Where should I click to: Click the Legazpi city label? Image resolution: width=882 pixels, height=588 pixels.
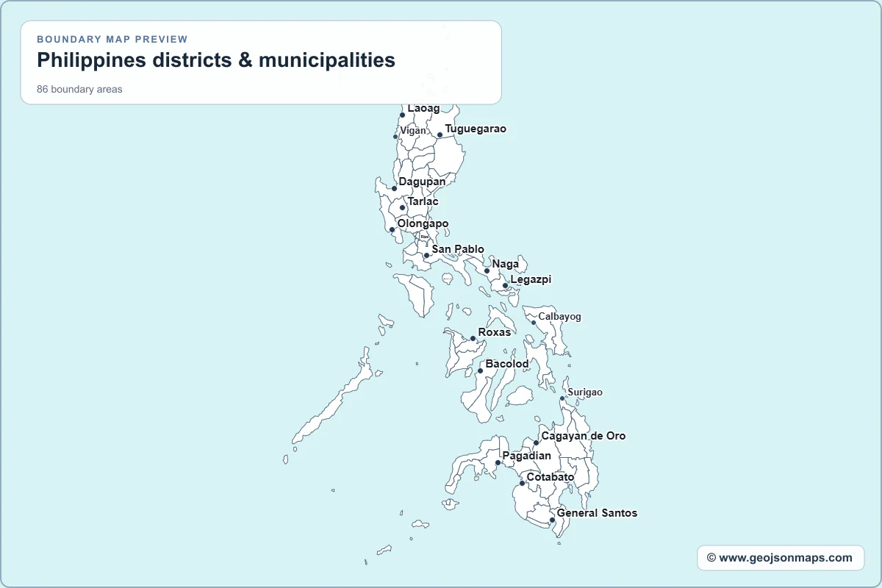click(x=531, y=279)
